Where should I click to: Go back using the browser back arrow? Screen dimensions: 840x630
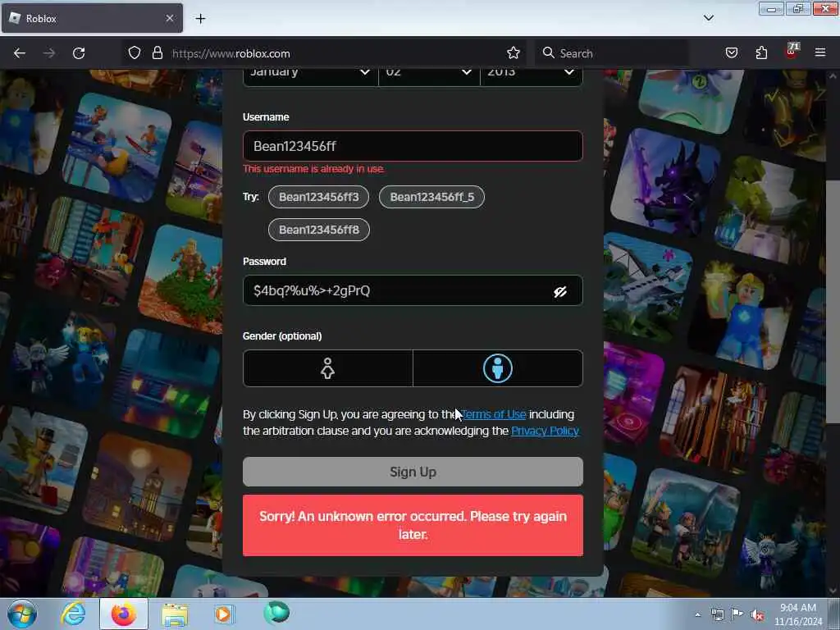click(x=20, y=53)
